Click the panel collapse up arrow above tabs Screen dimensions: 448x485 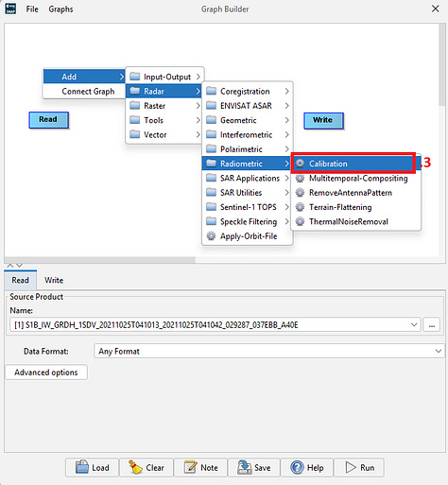10,266
